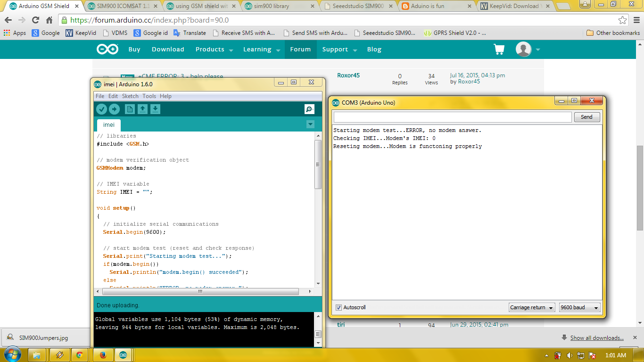Open the Serial Monitor magnifier icon
Screen dimensions: 644x362
(309, 109)
